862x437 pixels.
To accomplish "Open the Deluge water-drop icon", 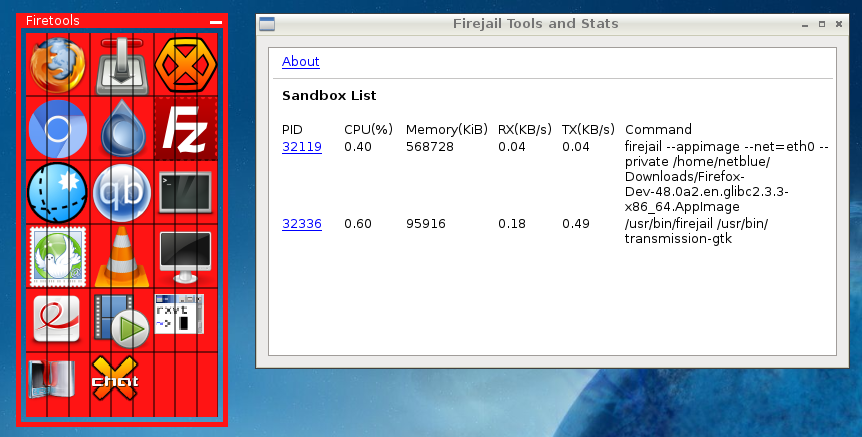I will click(123, 129).
